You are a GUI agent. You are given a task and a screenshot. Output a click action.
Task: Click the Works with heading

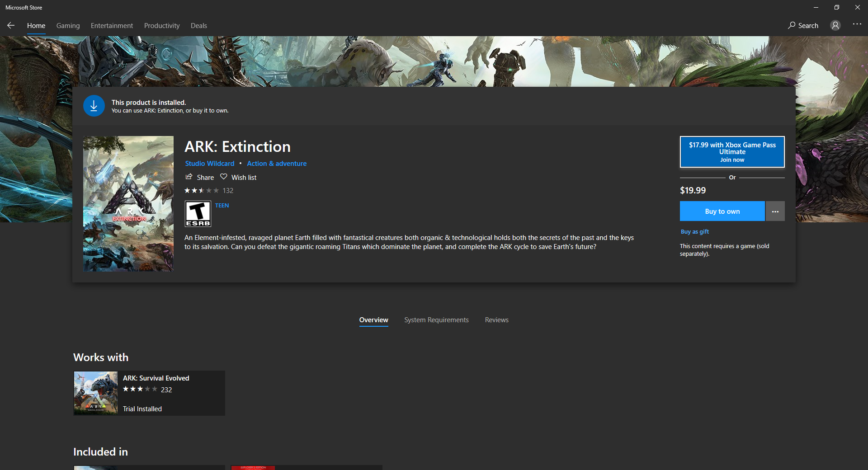(x=101, y=357)
